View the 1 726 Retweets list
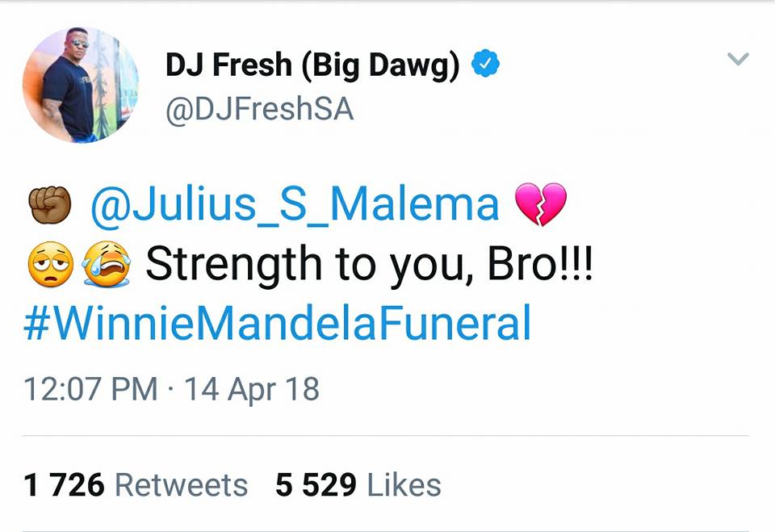Screen dimensions: 775x532 (x=136, y=484)
